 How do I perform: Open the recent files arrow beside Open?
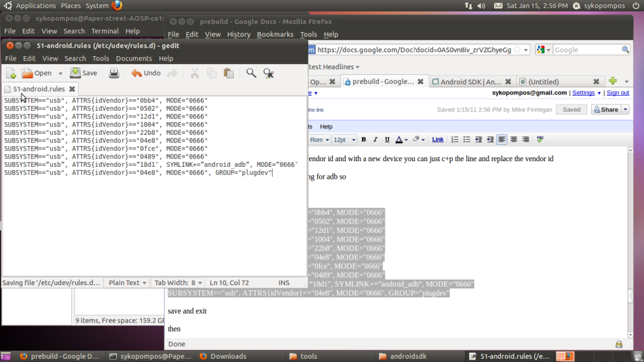pos(60,74)
